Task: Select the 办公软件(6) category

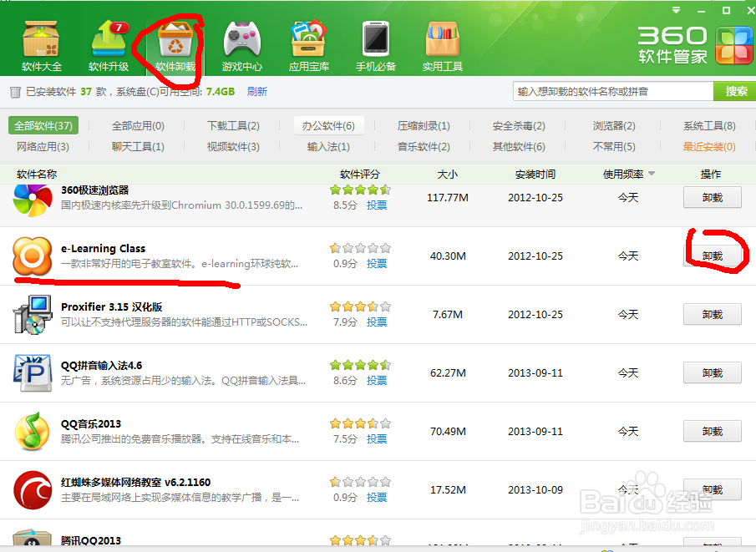Action: coord(328,126)
